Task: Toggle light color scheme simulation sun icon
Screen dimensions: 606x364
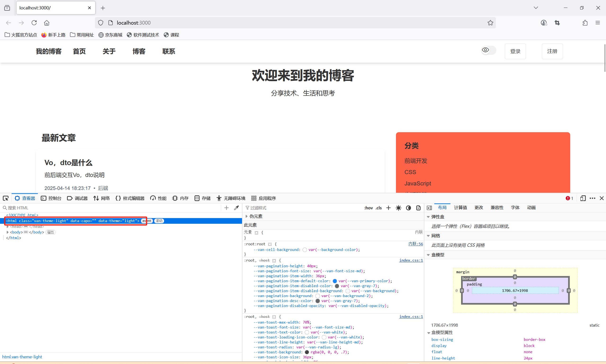Action: tap(398, 208)
